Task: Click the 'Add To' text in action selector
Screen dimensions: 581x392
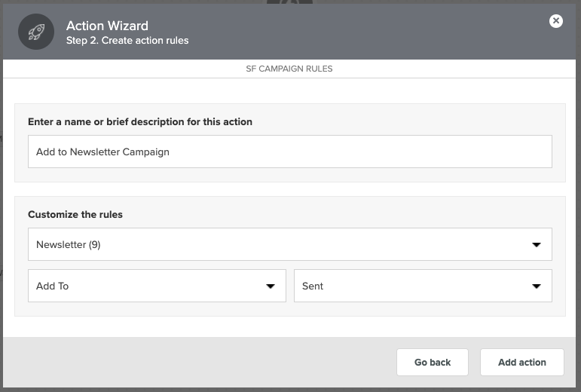Action: 52,286
